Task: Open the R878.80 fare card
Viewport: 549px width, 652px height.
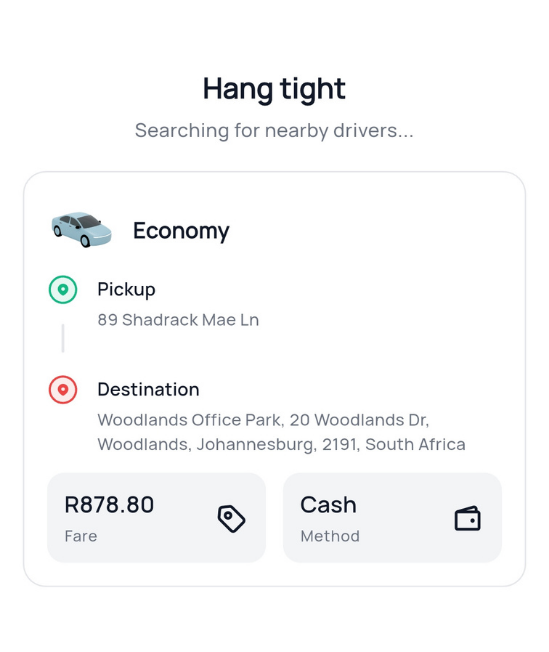Action: point(156,518)
